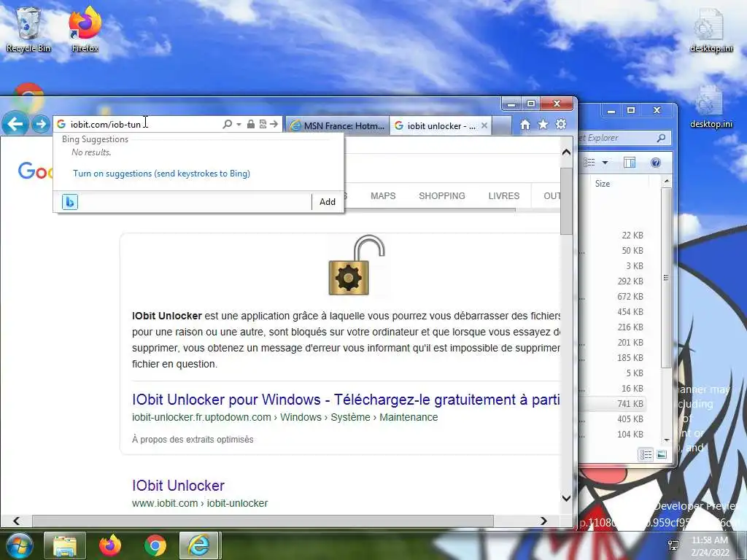
Task: Change view icon in Explorer window
Action: tap(589, 163)
